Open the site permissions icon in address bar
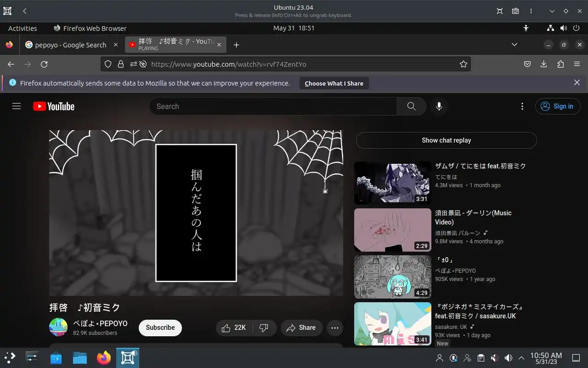The width and height of the screenshot is (588, 368). 134,64
